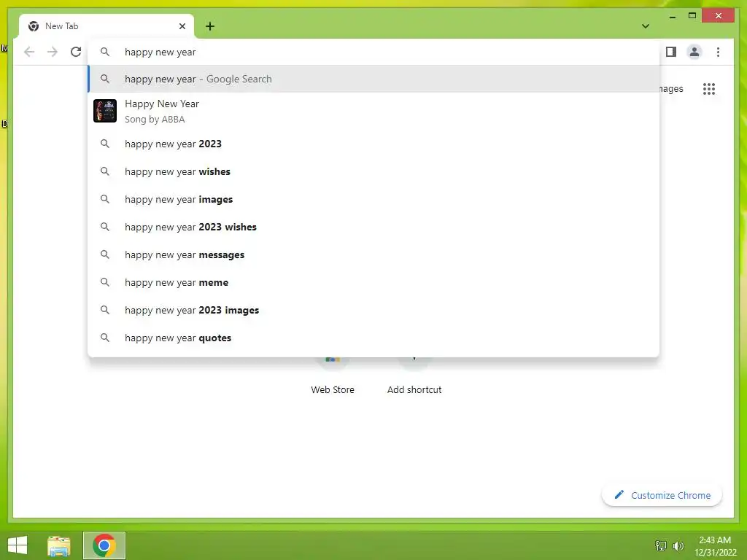This screenshot has height=560, width=747.
Task: Pick suggestion 'happy new year meme'
Action: [374, 282]
